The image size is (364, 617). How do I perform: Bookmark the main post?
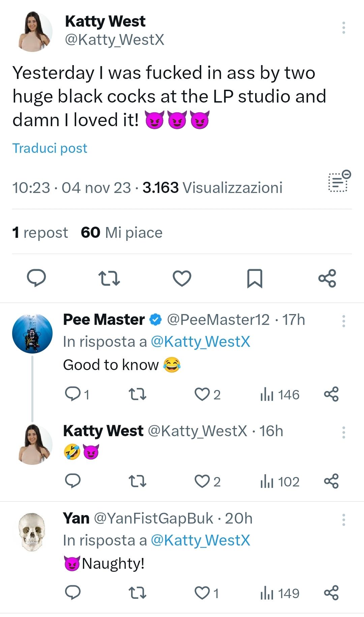click(x=255, y=278)
